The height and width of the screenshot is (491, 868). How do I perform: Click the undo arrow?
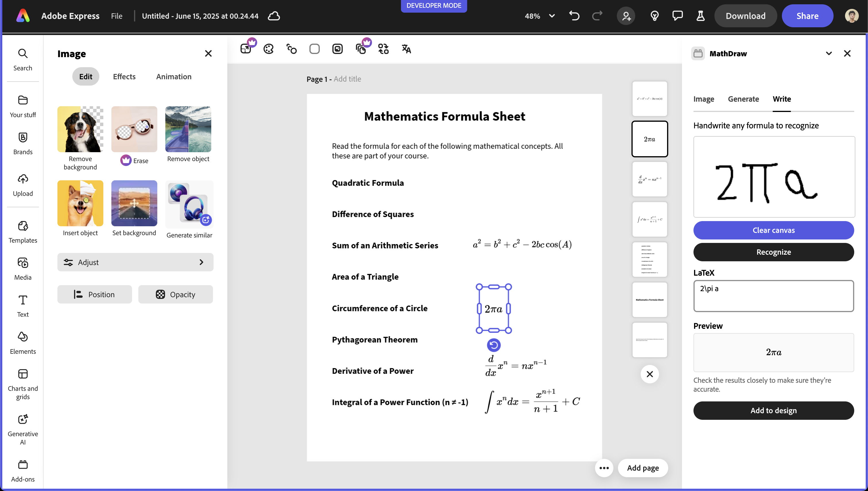[574, 16]
